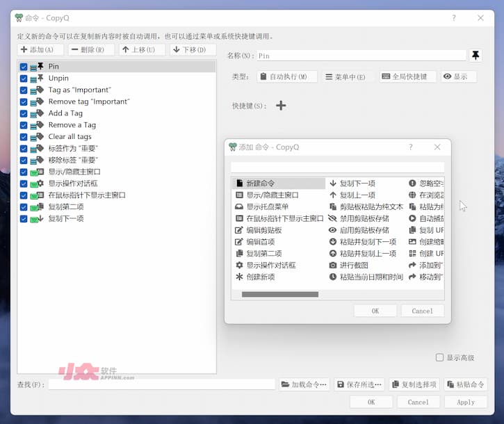
Task: Choose the 移动到 item in add command dialog
Action: click(x=426, y=277)
